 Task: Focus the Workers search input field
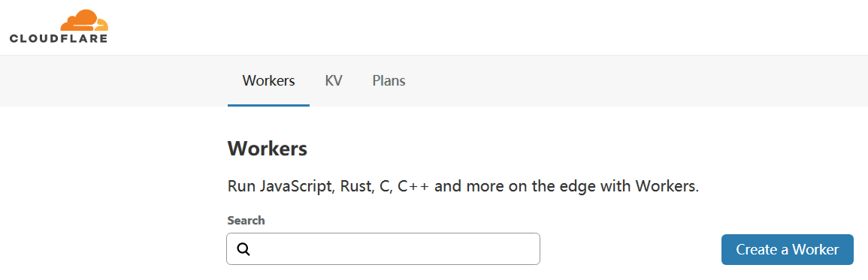coord(383,249)
